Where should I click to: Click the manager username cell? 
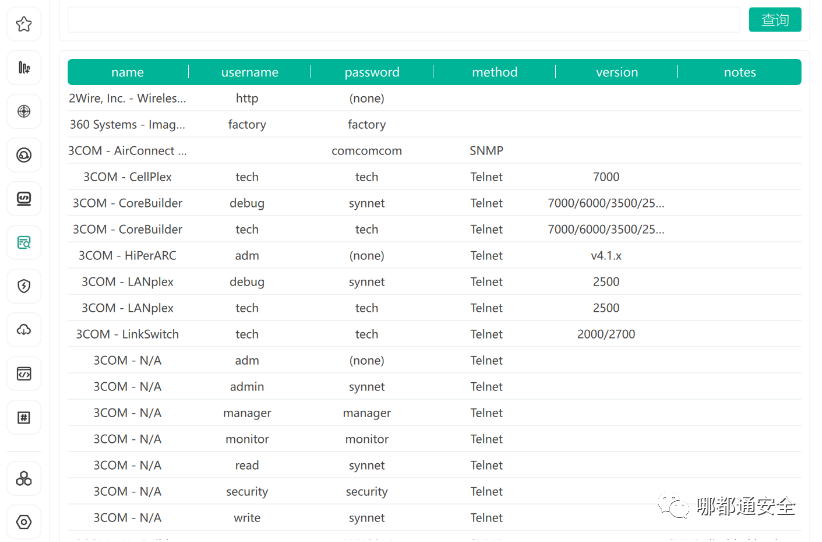tap(247, 413)
